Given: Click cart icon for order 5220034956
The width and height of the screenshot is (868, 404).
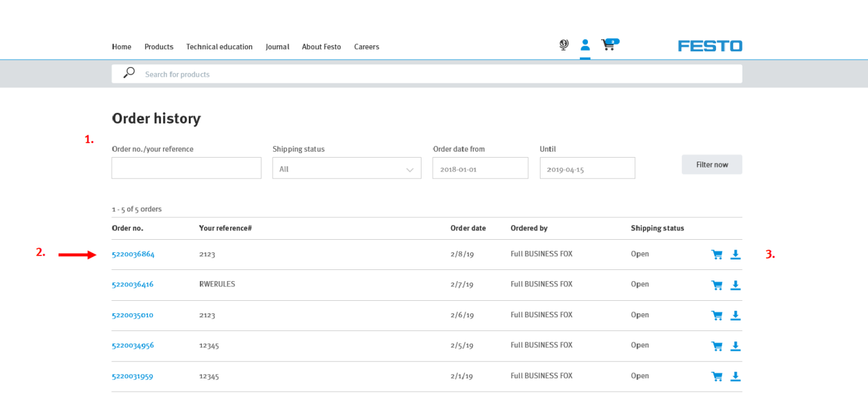Looking at the screenshot, I should [717, 346].
